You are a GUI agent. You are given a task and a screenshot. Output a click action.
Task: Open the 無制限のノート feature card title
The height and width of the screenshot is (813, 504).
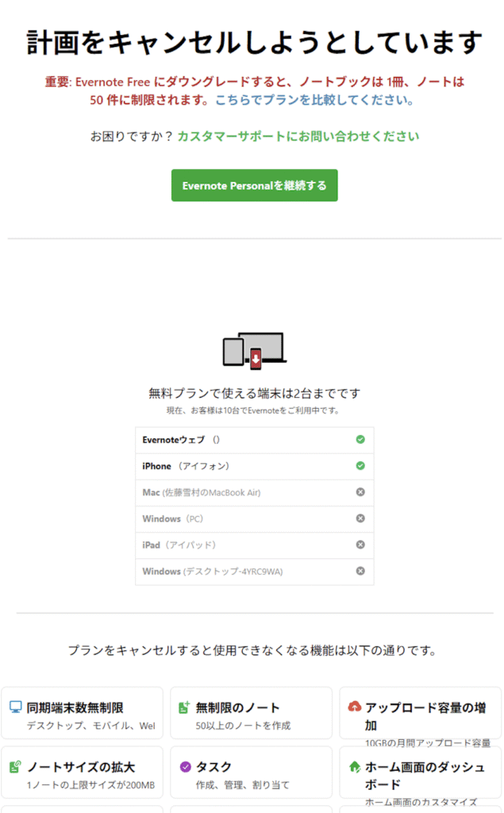tap(237, 707)
